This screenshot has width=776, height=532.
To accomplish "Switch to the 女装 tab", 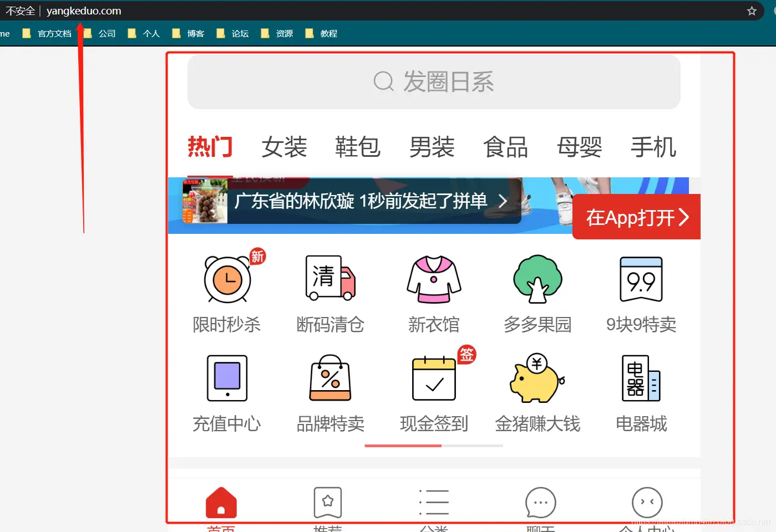I will (284, 147).
